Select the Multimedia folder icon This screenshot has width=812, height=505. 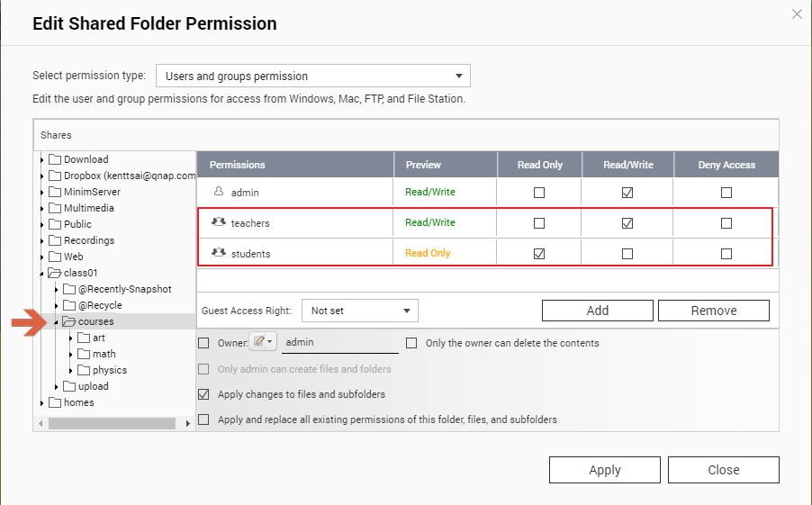(x=55, y=208)
